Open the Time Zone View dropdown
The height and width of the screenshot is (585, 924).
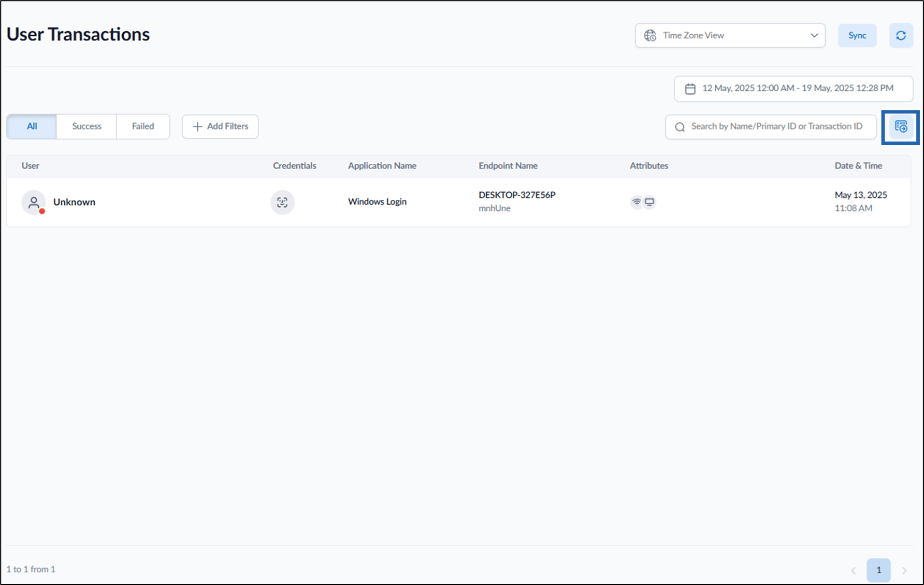[730, 36]
